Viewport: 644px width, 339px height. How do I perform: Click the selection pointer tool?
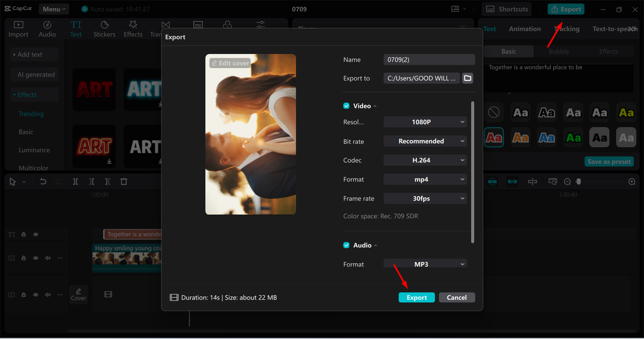pos(13,182)
